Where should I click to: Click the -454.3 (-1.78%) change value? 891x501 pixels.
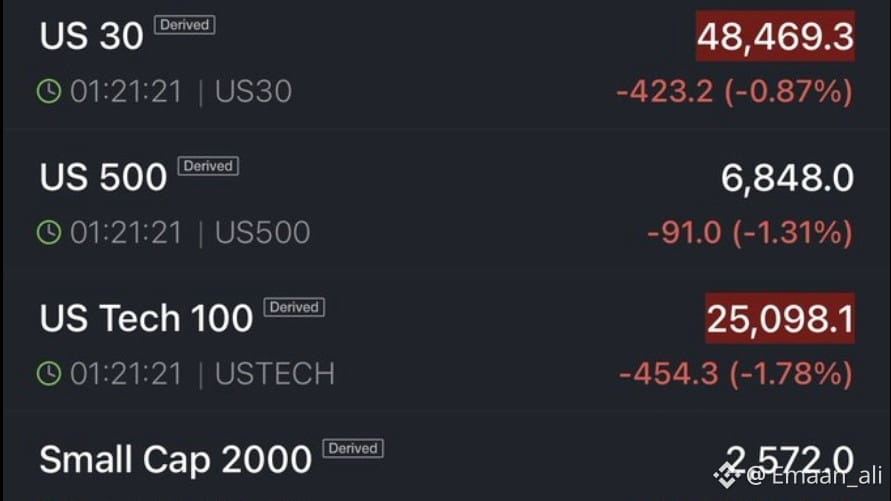point(735,374)
